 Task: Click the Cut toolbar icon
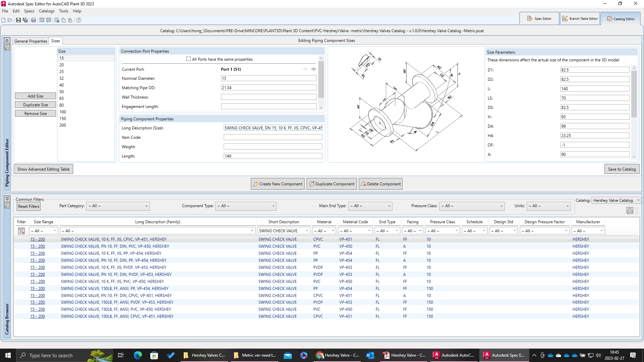pyautogui.click(x=57, y=20)
